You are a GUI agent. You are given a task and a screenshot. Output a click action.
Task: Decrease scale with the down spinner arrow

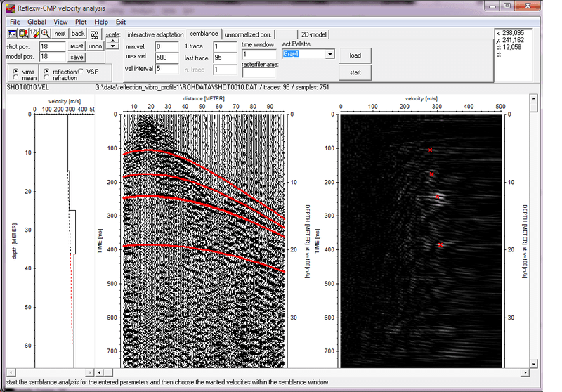tap(113, 46)
